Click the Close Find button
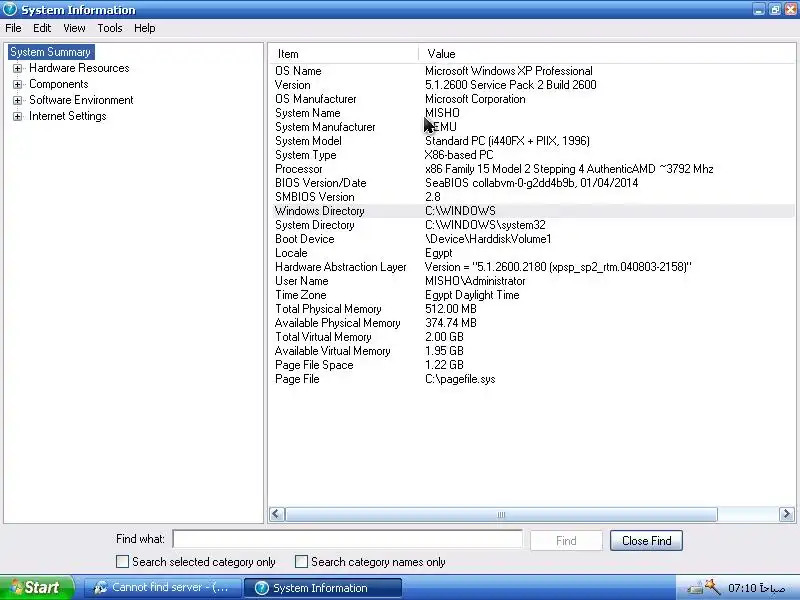Viewport: 800px width, 600px height. point(646,541)
